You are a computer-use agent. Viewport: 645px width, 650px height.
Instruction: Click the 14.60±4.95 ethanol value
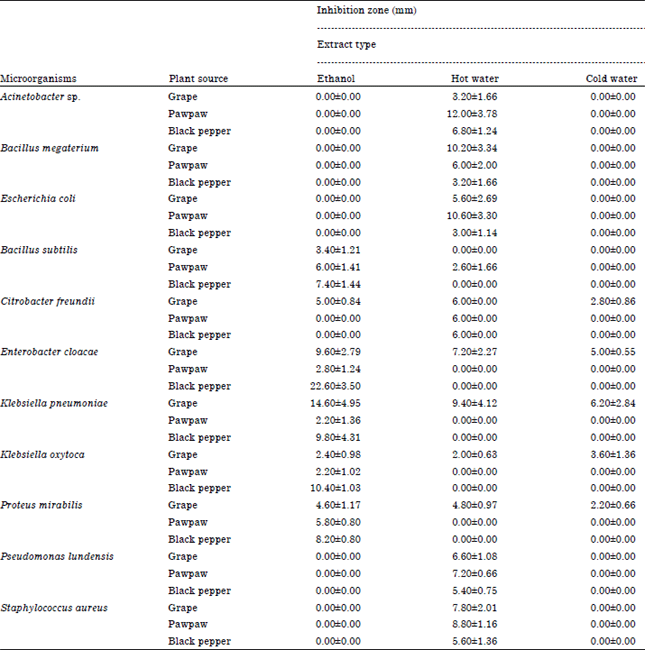tap(338, 403)
